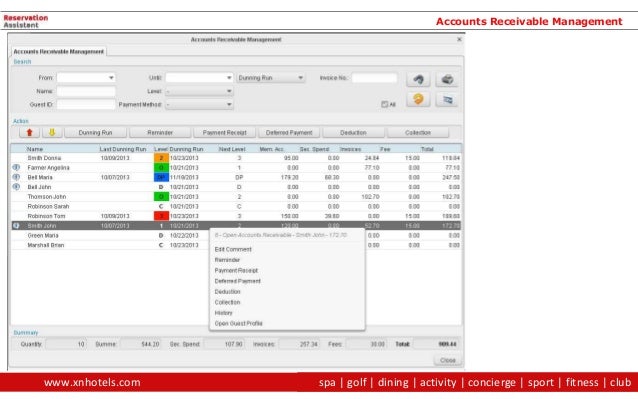Click the Invoice No. input field
The image size is (638, 399).
click(374, 78)
